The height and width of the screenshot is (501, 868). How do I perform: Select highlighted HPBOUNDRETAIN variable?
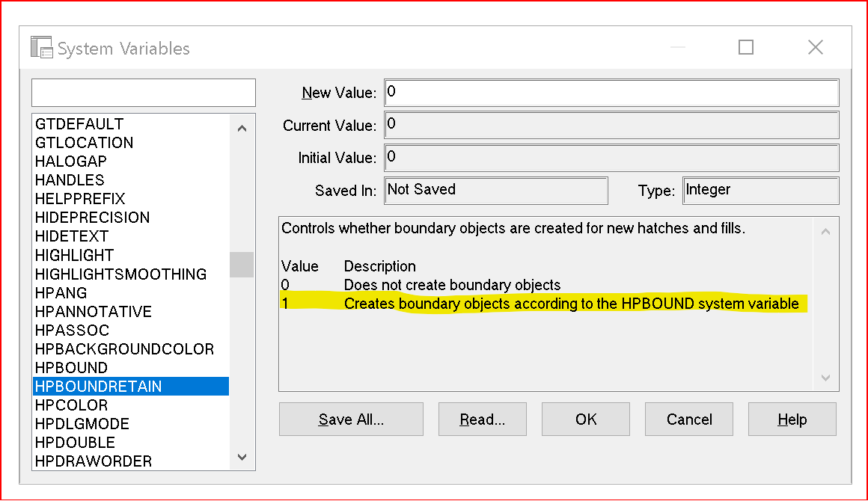[x=131, y=387]
